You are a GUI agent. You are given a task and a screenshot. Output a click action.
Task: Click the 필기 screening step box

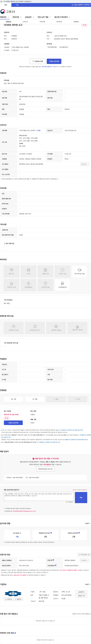click(56, 399)
